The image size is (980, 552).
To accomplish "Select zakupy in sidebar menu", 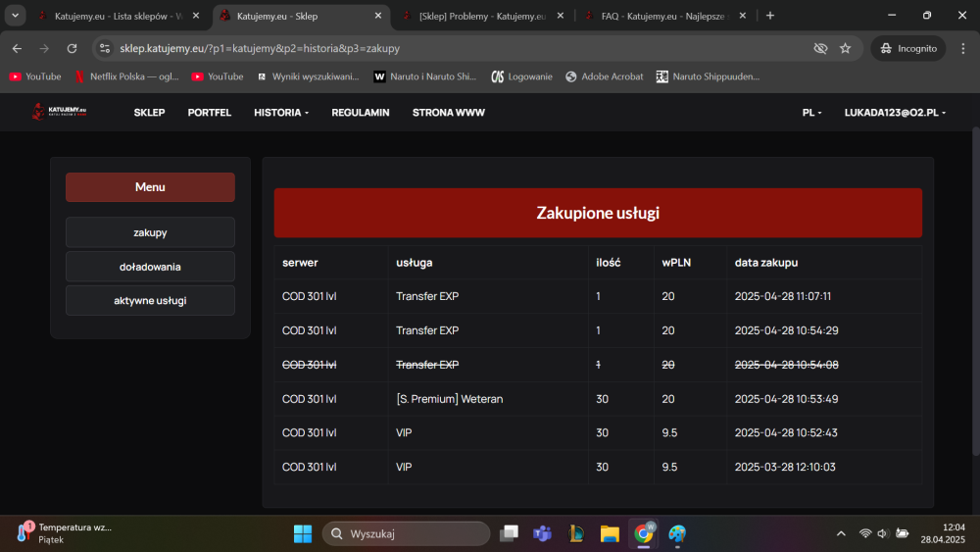I will pos(150,232).
